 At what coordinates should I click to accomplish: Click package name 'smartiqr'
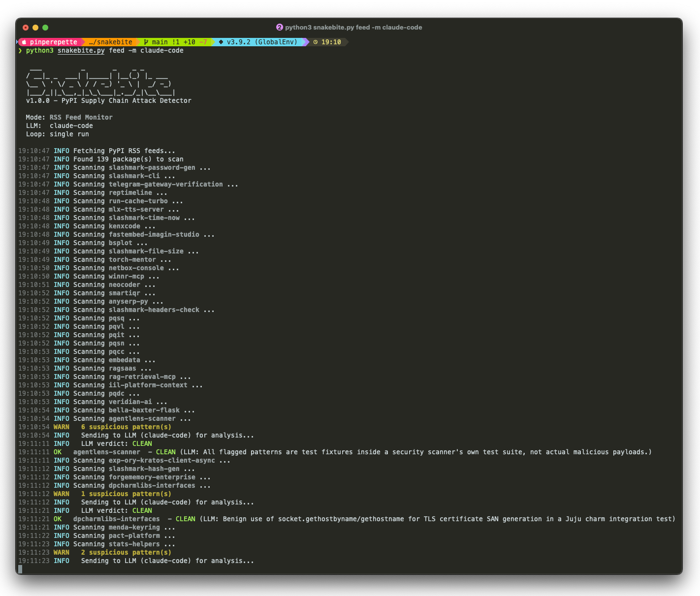pyautogui.click(x=125, y=293)
